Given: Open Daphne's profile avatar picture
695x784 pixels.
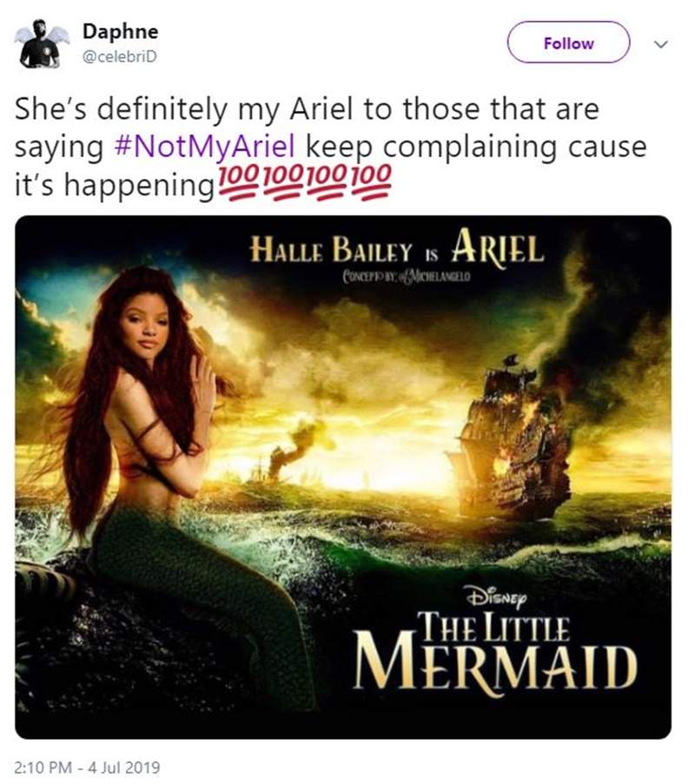Looking at the screenshot, I should coord(41,44).
